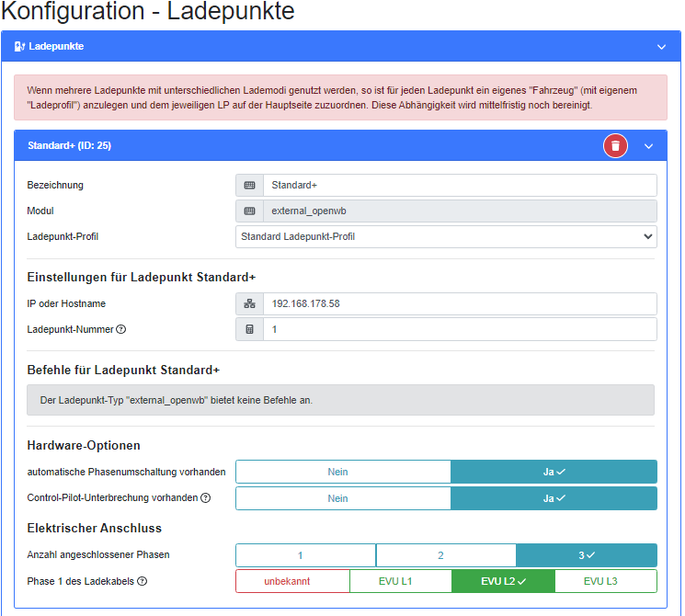Click the 'Befehle für Ladepunkt Standard+' heading
The height and width of the screenshot is (616, 685).
click(123, 370)
